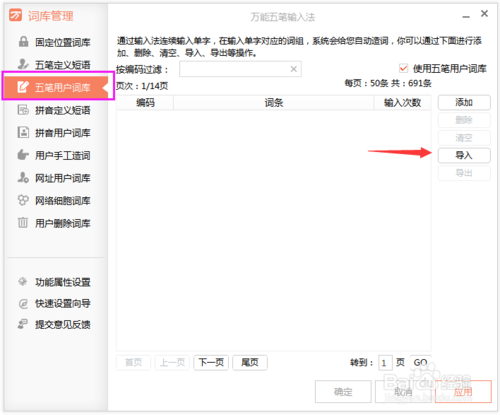
Task: Go to the next page with 下一页
Action: [211, 362]
